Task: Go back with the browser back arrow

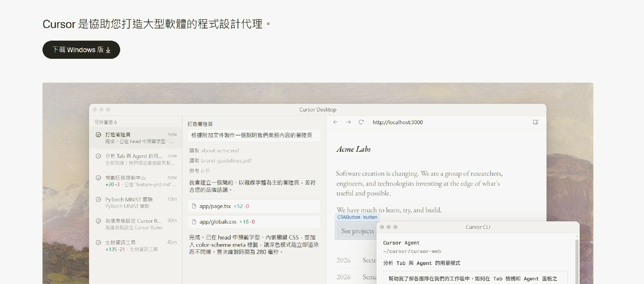Action: tap(336, 122)
